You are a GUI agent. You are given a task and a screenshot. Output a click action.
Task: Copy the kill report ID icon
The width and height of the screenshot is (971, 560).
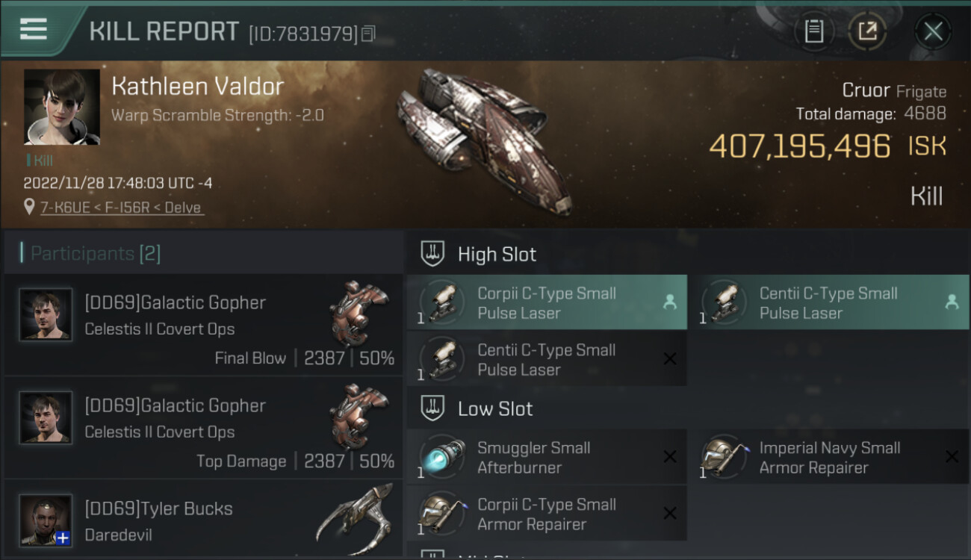tap(367, 33)
